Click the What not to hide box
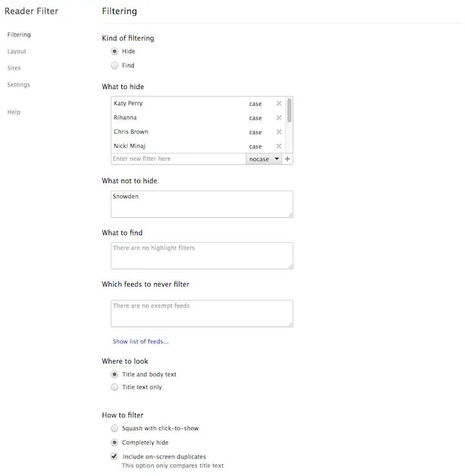This screenshot has width=465, height=476. click(x=202, y=204)
